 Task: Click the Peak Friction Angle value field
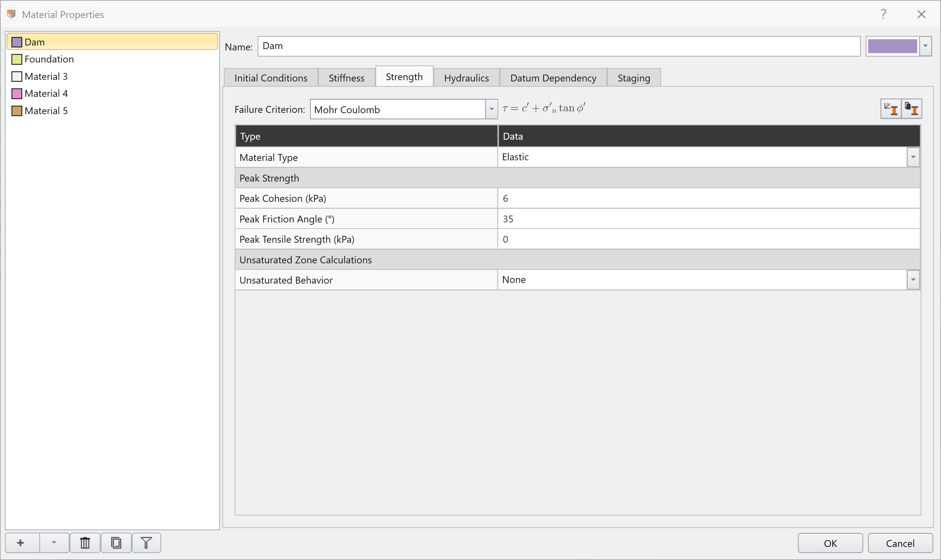(x=709, y=219)
